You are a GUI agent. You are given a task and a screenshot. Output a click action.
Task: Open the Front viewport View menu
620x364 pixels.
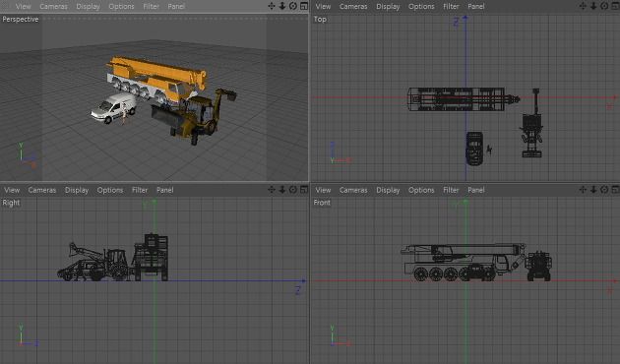[323, 190]
